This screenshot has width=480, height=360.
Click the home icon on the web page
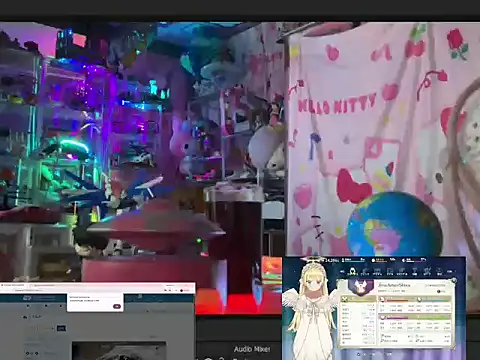pos(25,317)
